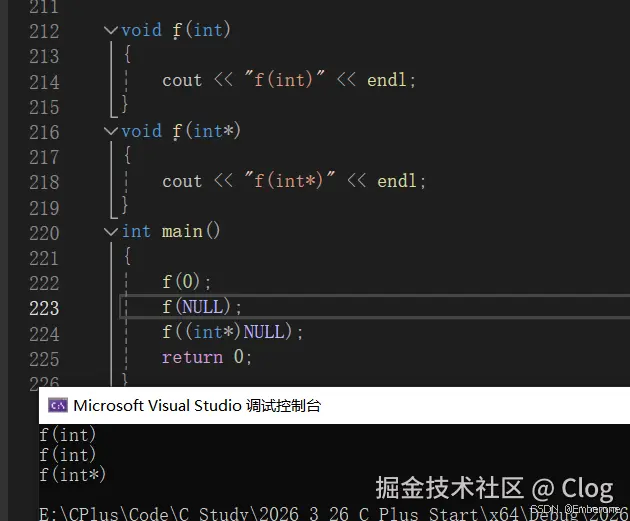Click NULL in f(NULL) on line 223
630x521 pixels.
(202, 306)
